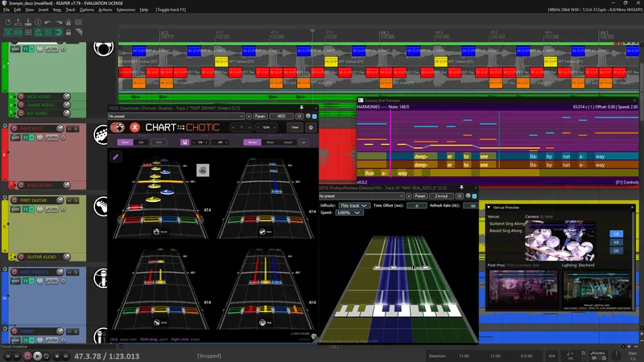Toggle item grouping link icon

(x=18, y=32)
